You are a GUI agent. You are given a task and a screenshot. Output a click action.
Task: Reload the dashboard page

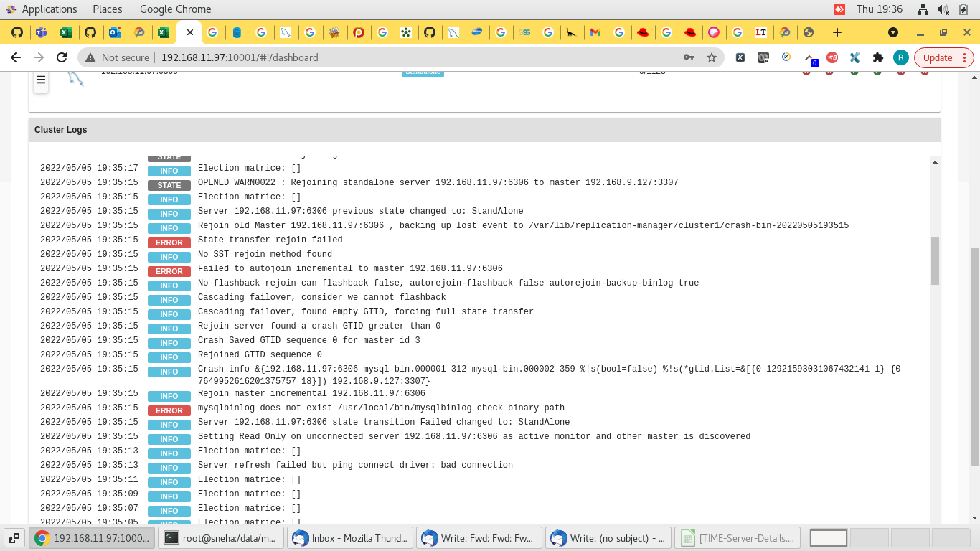(x=62, y=57)
